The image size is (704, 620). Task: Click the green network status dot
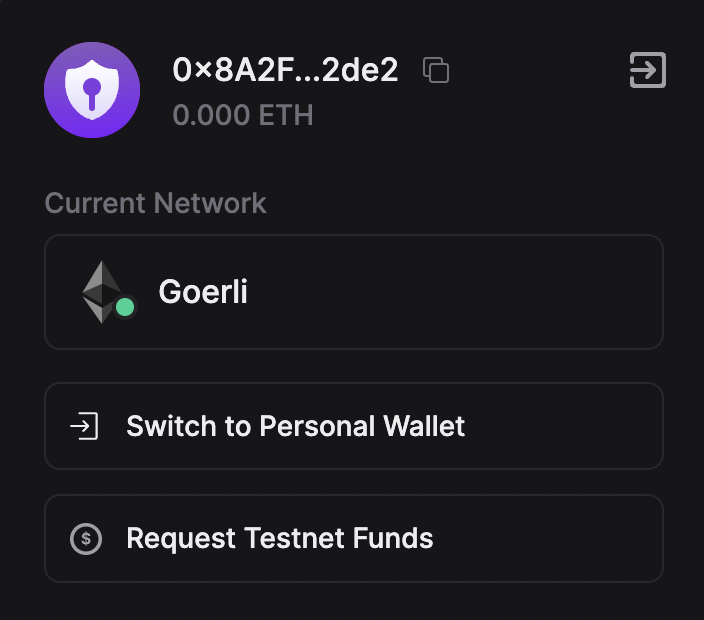coord(125,307)
